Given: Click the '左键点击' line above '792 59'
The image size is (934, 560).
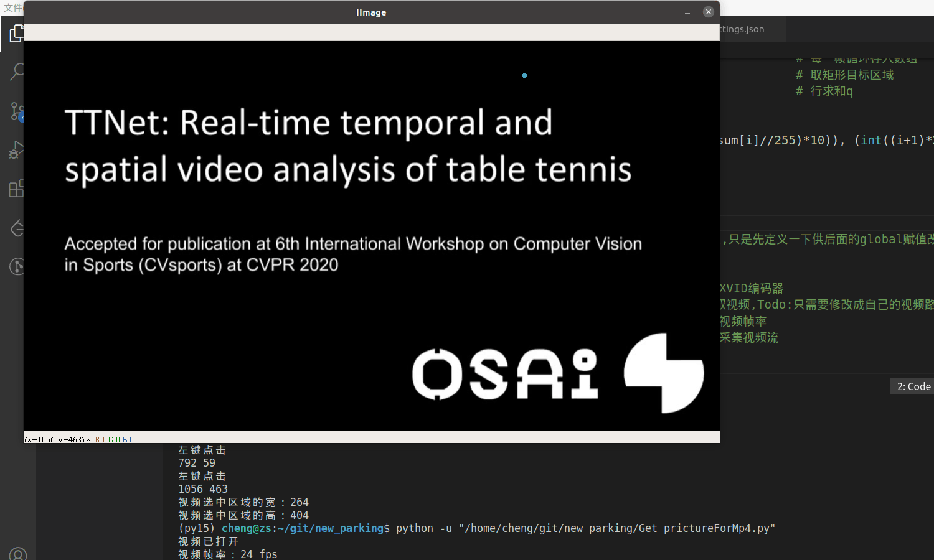Looking at the screenshot, I should (x=202, y=450).
